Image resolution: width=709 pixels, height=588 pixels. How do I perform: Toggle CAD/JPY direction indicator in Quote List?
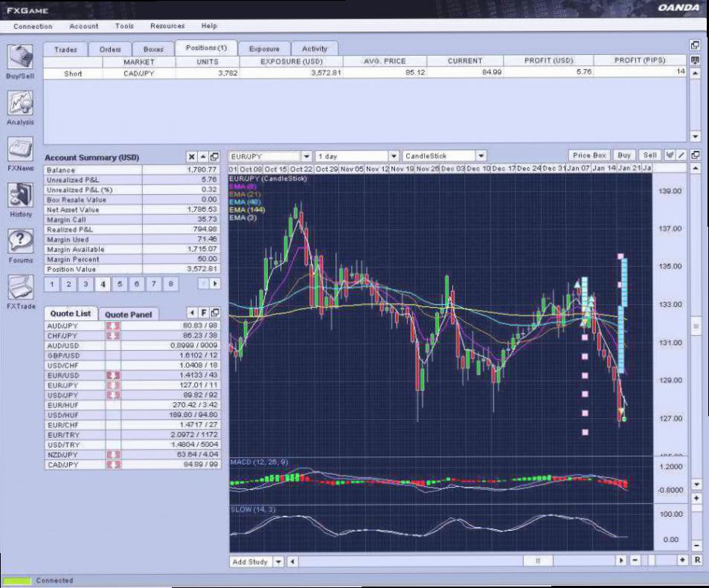click(113, 465)
